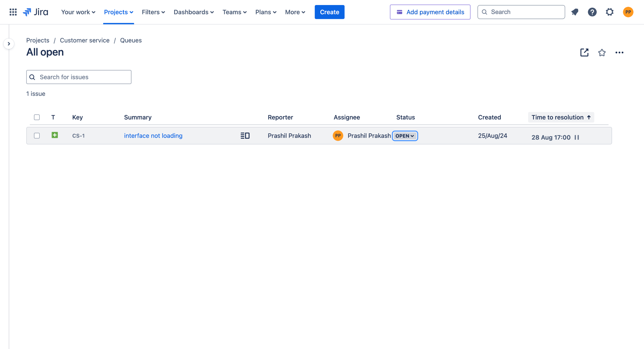Viewport: 644px width, 349px height.
Task: Open the Dashboards menu
Action: 193,12
